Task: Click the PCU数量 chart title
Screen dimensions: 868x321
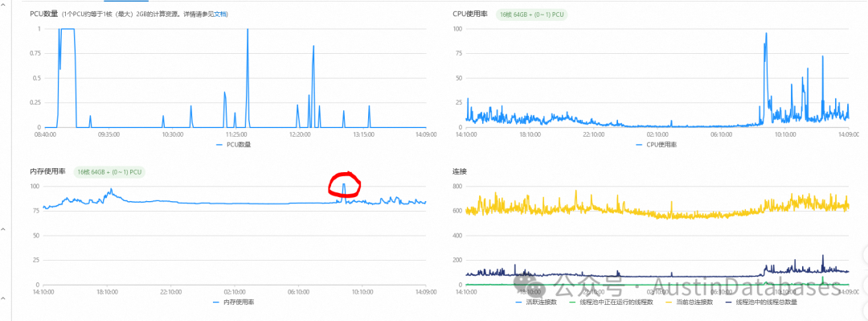Action: [x=43, y=14]
